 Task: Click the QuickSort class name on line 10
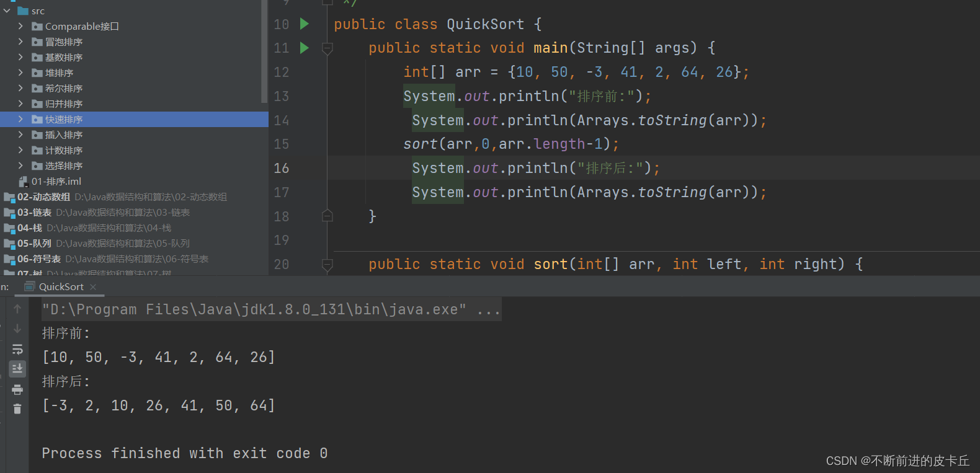(x=486, y=24)
